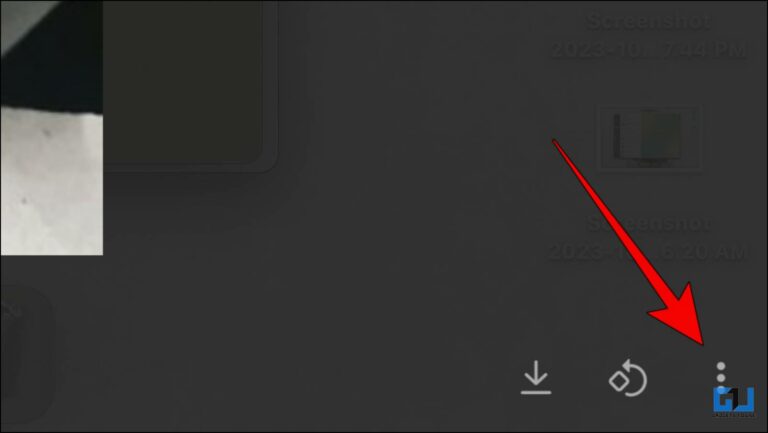
Task: Click the blue Gadgets To Use watermark logo
Action: pos(734,401)
